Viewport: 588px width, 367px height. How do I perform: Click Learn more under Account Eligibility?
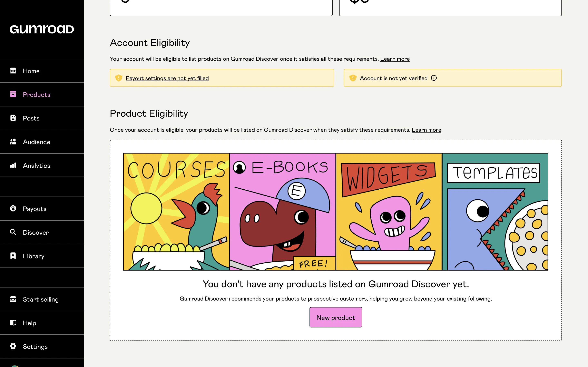point(395,59)
